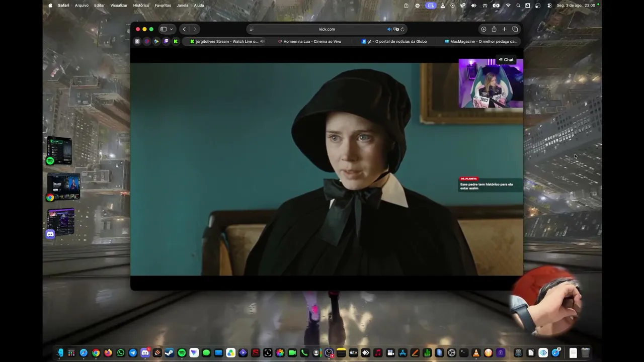Open FaceTime from the Dock
The height and width of the screenshot is (362, 644).
pyautogui.click(x=292, y=353)
